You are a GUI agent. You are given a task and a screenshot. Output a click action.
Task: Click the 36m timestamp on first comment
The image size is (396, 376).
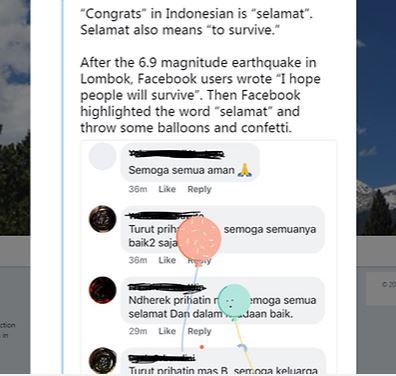pyautogui.click(x=138, y=189)
